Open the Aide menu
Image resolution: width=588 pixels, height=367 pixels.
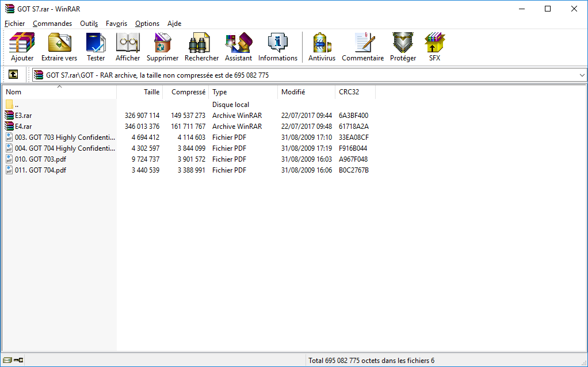(x=174, y=23)
